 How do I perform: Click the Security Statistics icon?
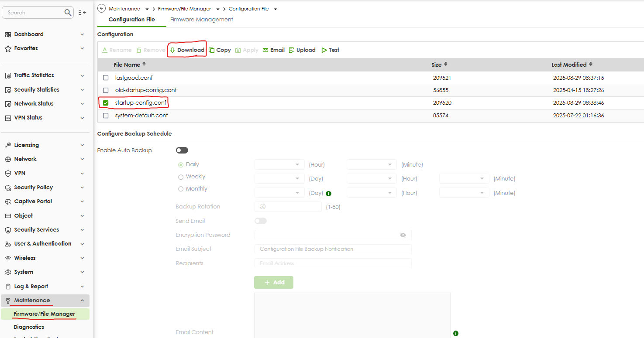(x=8, y=90)
